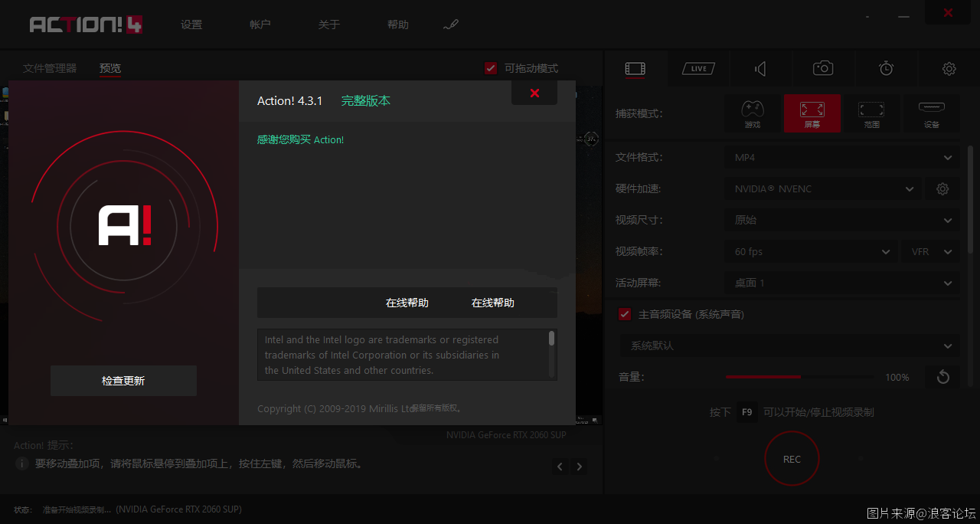Close the Action! 4.3.1 about dialog
This screenshot has height=524, width=980.
click(x=534, y=93)
